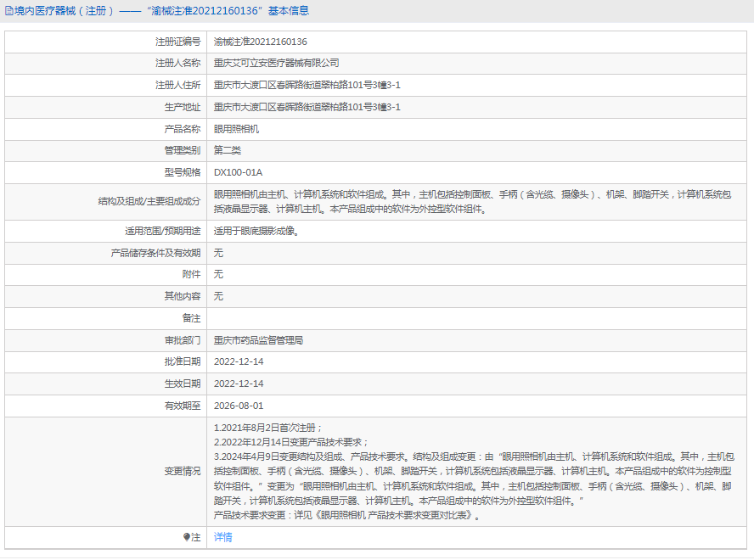Select the registration number value 渝械注准20212160136 in the table

pyautogui.click(x=260, y=42)
